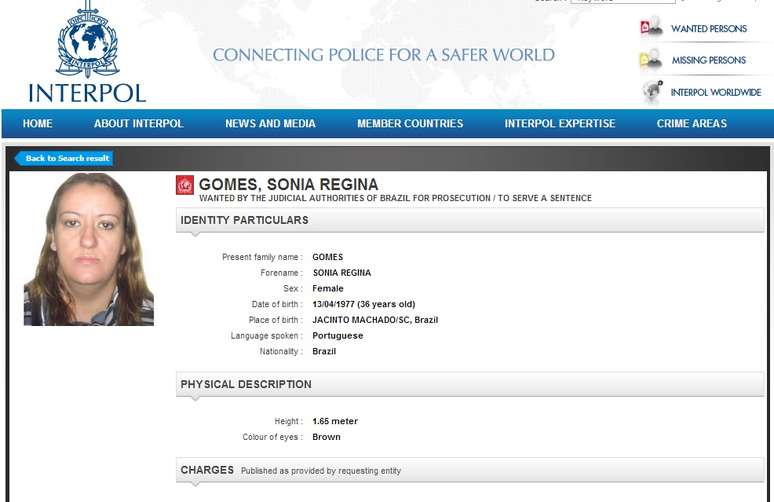Select Crime Areas in navigation bar
774x502 pixels.
coord(691,124)
